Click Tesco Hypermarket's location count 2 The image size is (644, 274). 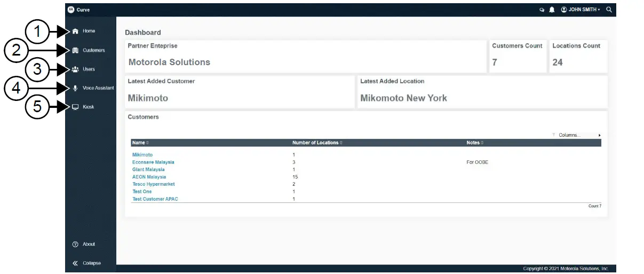click(x=294, y=184)
